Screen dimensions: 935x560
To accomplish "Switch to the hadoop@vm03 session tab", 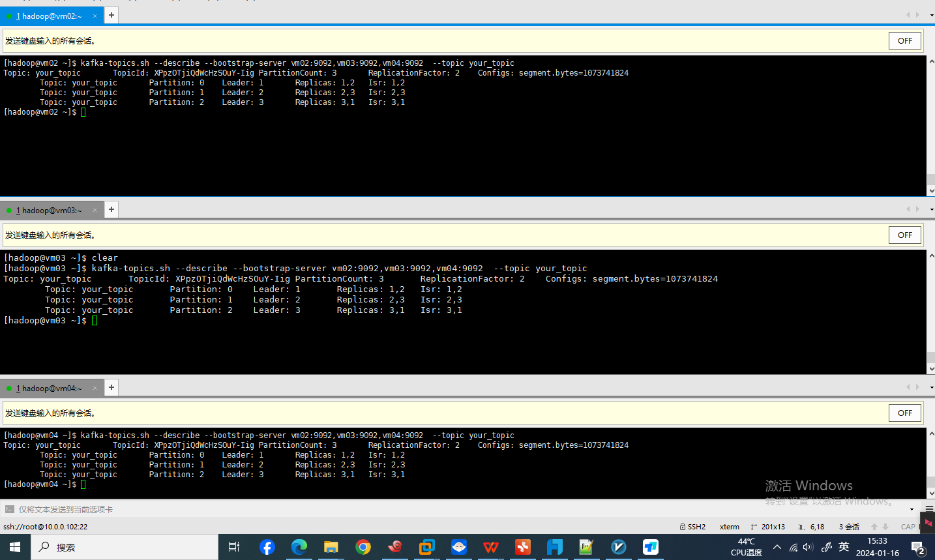I will tap(52, 210).
